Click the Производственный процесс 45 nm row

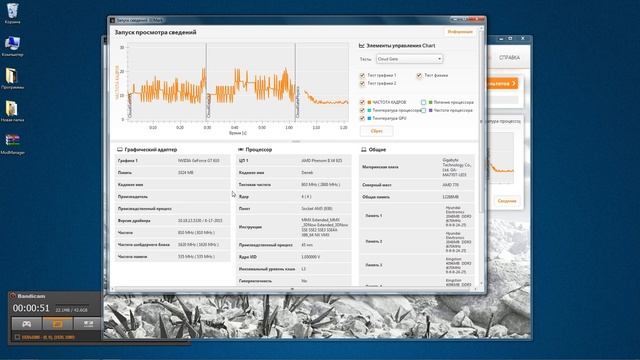click(294, 245)
